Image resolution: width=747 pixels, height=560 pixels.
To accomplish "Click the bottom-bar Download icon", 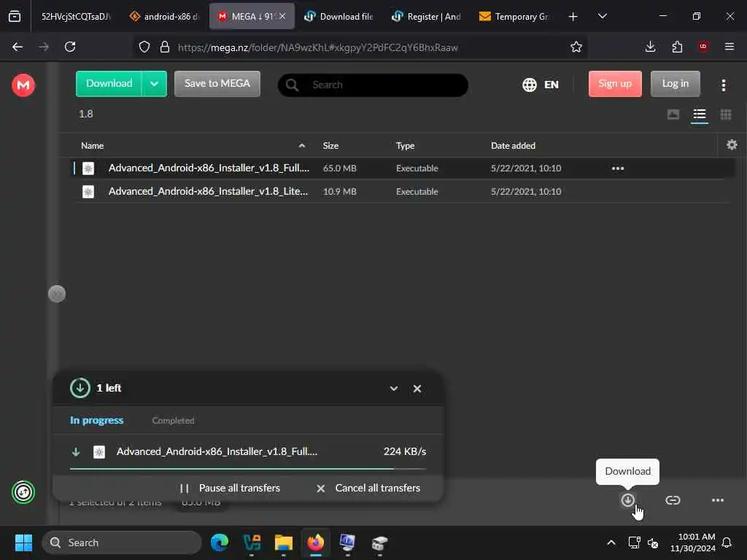I will click(627, 500).
